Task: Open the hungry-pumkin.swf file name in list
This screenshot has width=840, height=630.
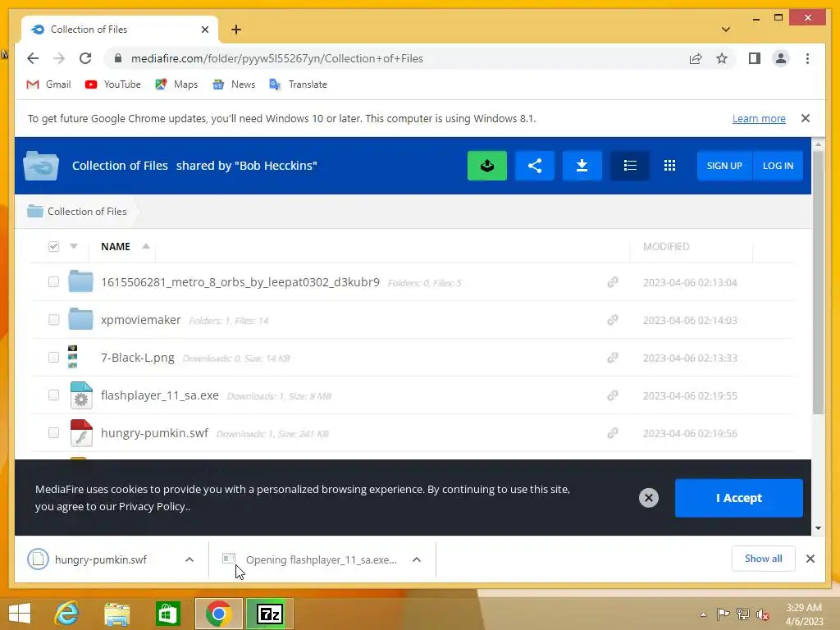Action: [154, 433]
